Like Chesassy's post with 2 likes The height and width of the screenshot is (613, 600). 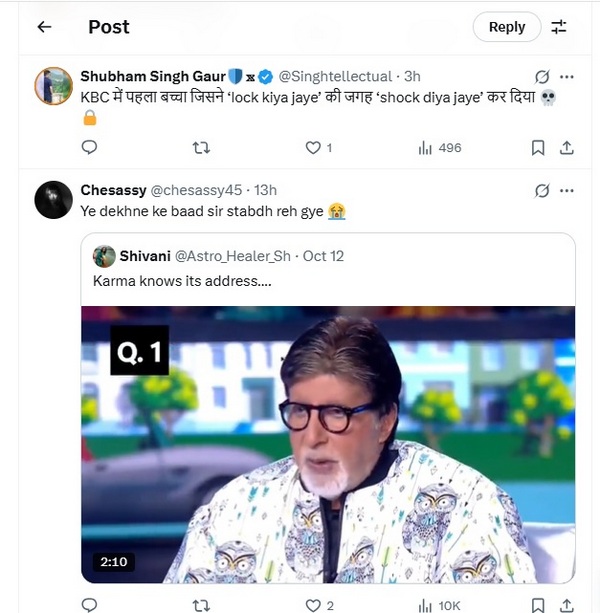314,605
